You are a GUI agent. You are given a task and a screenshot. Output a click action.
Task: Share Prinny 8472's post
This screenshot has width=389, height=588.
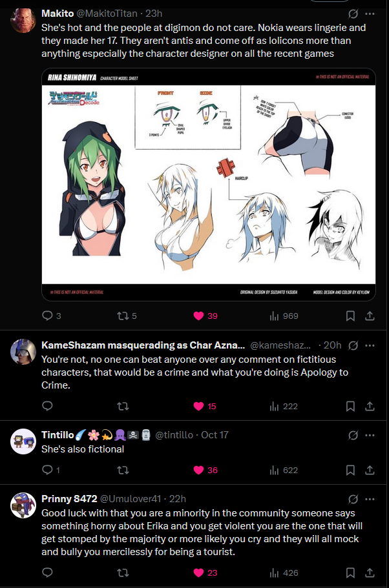tap(370, 573)
